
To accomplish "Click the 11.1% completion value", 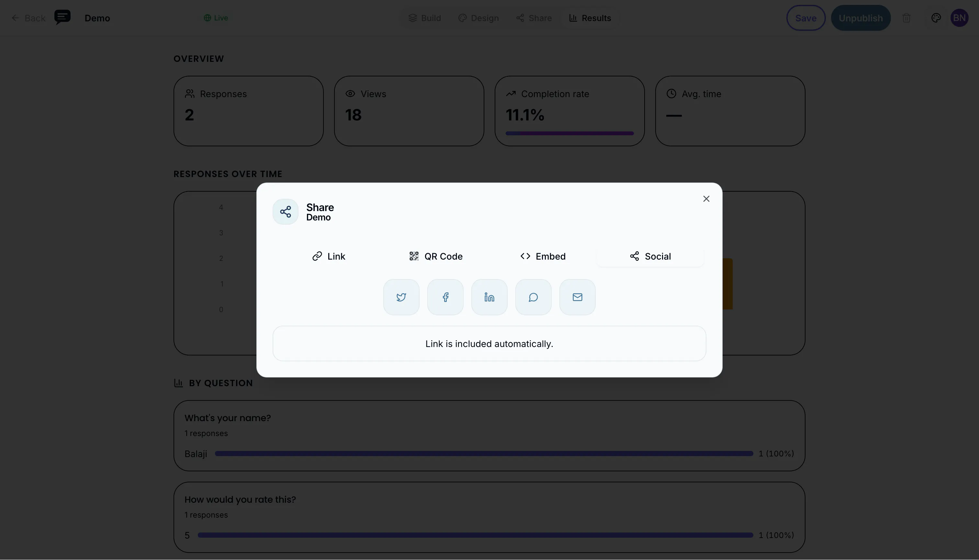I will [x=525, y=115].
